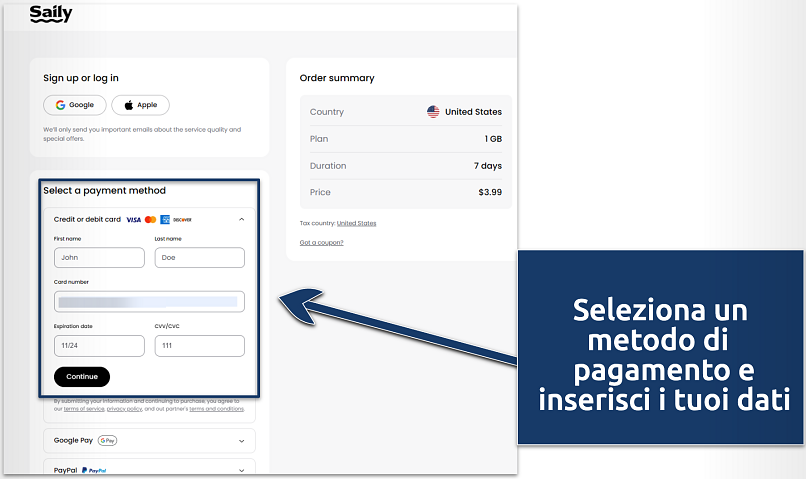Viewport: 806px width, 479px height.
Task: Focus the First name field
Action: point(99,257)
